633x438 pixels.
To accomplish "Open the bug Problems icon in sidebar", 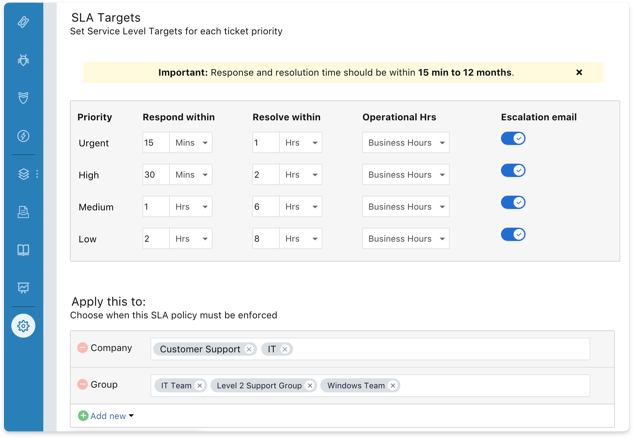I will (23, 60).
